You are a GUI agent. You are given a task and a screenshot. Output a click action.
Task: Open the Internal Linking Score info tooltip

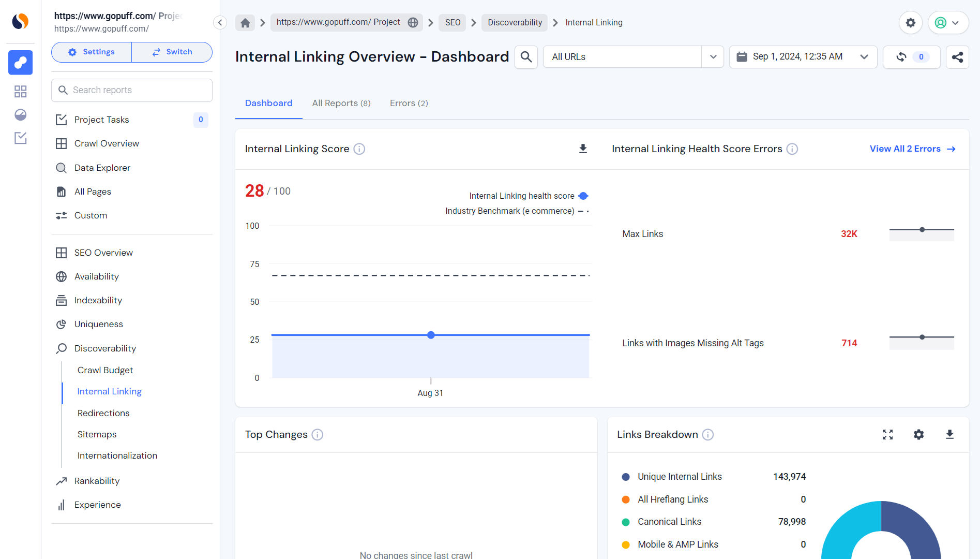(x=359, y=149)
